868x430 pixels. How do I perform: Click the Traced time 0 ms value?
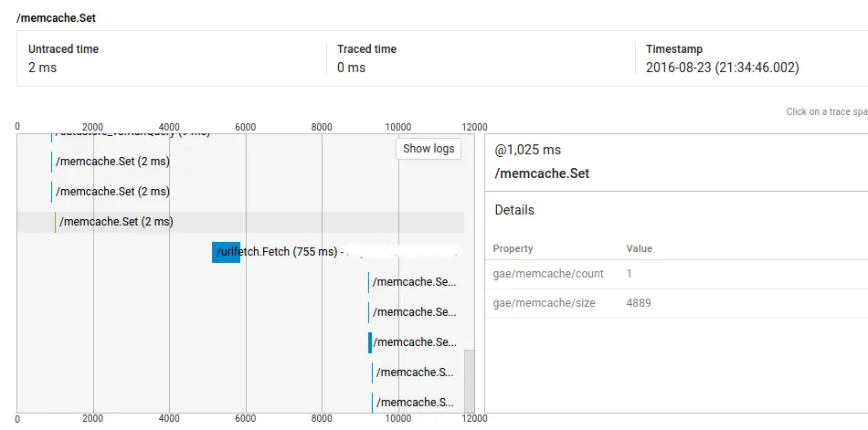click(x=351, y=68)
